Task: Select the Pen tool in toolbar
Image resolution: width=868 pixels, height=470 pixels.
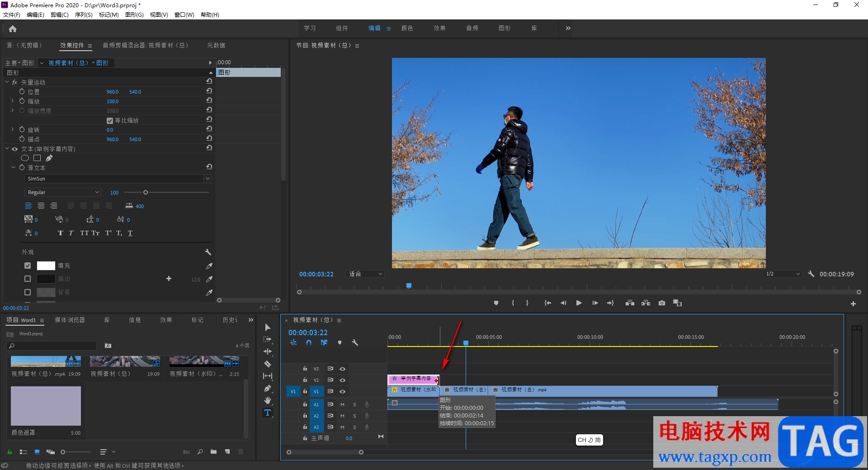Action: tap(268, 388)
